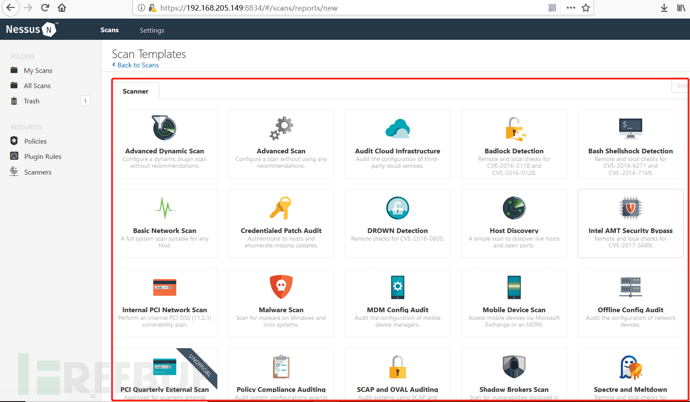Screen dimensions: 690x402
Task: Choose the Audit Cloud Infrastructure cloud icon
Action: pyautogui.click(x=397, y=128)
